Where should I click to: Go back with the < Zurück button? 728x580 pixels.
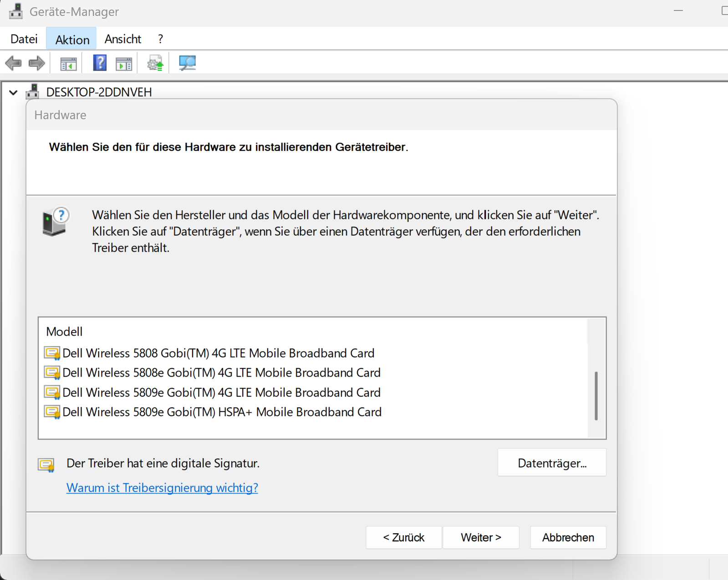(403, 538)
